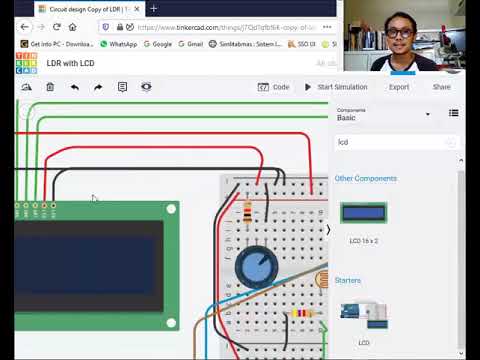
Task: Select the photoresistor LDR component
Action: pyautogui.click(x=322, y=279)
